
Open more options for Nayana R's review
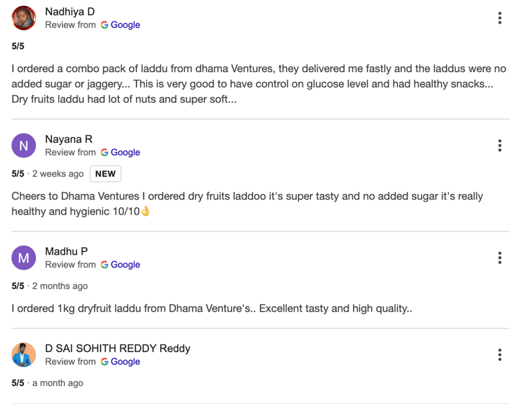(499, 146)
